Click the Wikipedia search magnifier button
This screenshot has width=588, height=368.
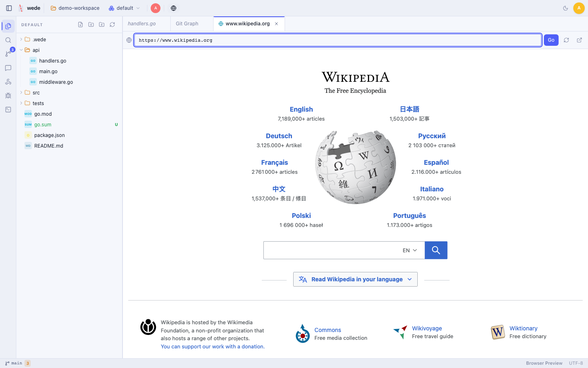[436, 250]
